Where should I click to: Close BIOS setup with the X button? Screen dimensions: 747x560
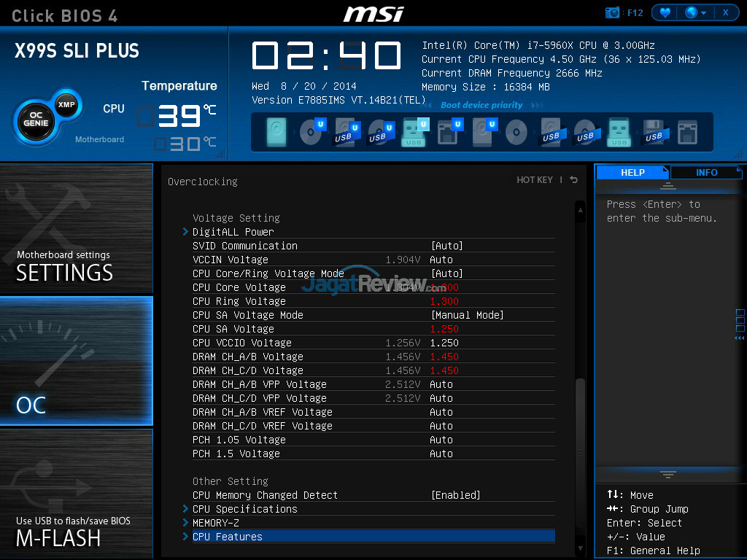click(726, 12)
